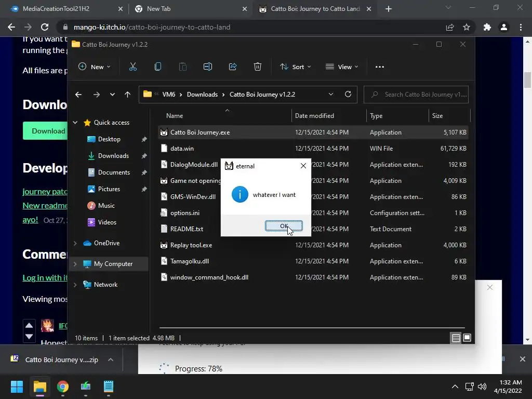Switch to large thumbnails view icon in status bar

point(467,338)
